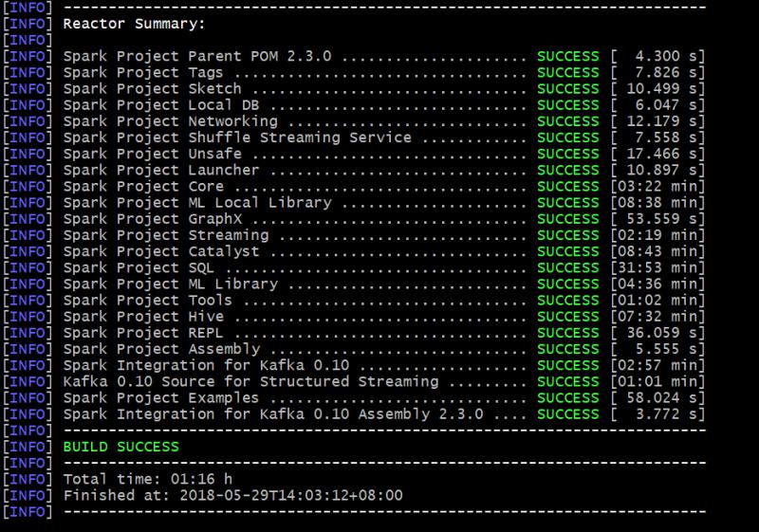Click the Spark Project Assembly text

161,349
